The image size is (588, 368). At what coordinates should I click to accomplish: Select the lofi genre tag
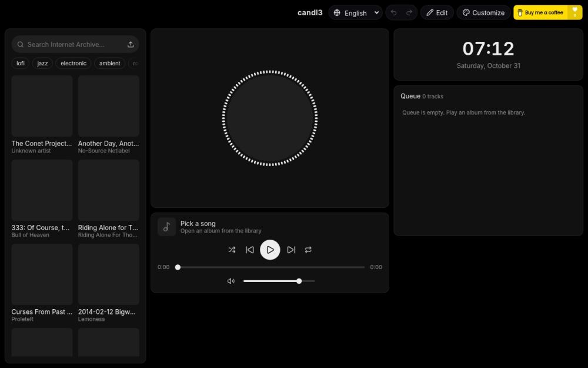pyautogui.click(x=21, y=63)
